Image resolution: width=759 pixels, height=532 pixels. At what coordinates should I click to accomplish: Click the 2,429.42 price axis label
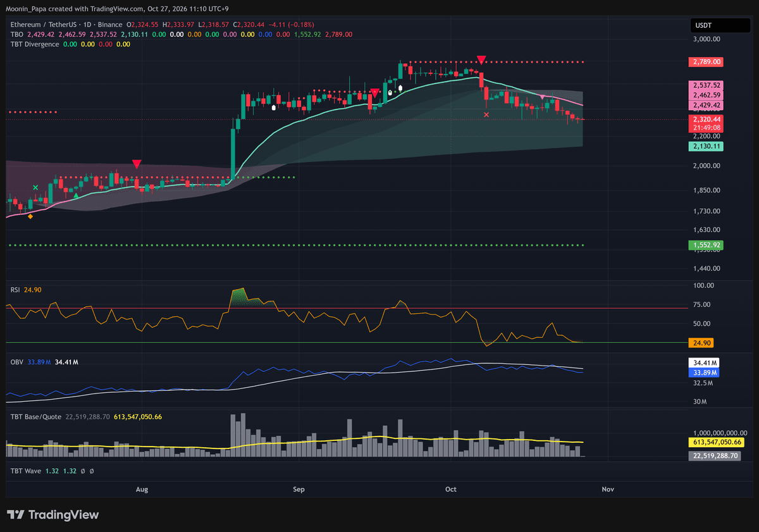[706, 105]
